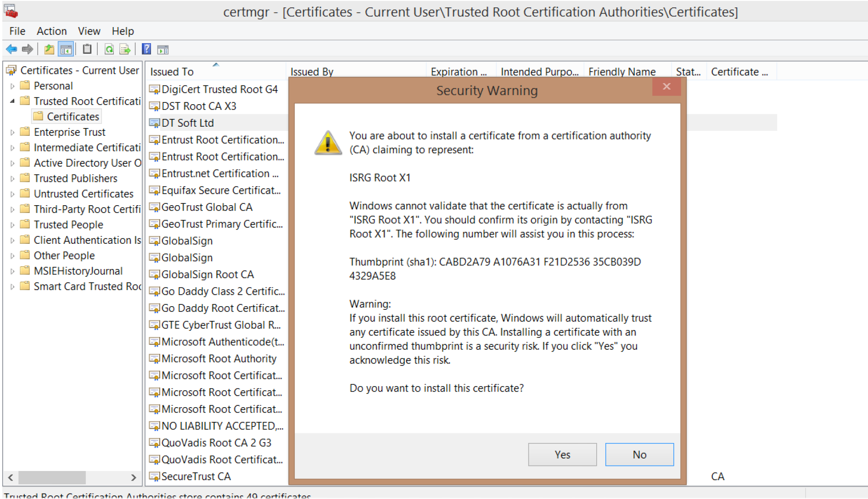The height and width of the screenshot is (499, 868).
Task: Click the Trusted Publishers folder icon
Action: pos(25,178)
